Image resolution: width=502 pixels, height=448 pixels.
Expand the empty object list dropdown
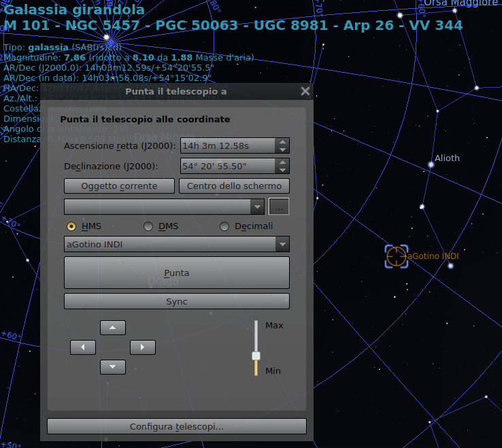(x=256, y=207)
